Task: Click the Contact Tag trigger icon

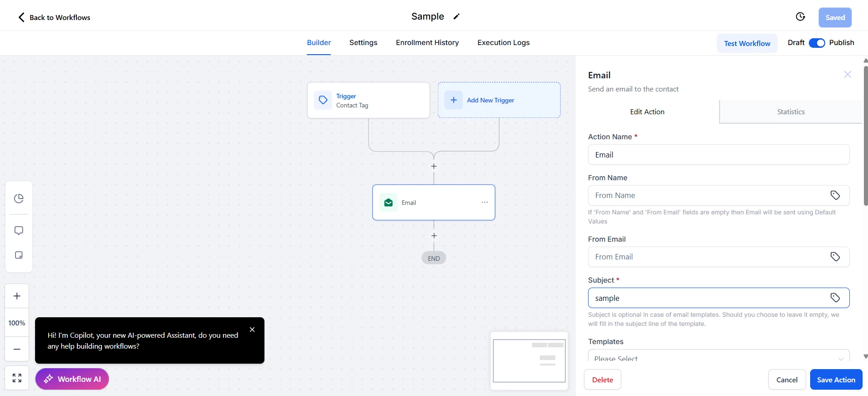Action: pos(323,100)
